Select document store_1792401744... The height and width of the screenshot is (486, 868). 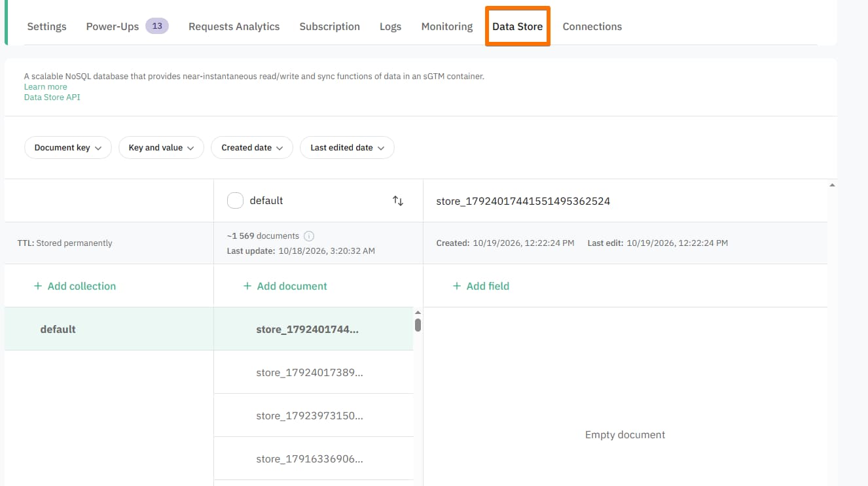click(314, 329)
